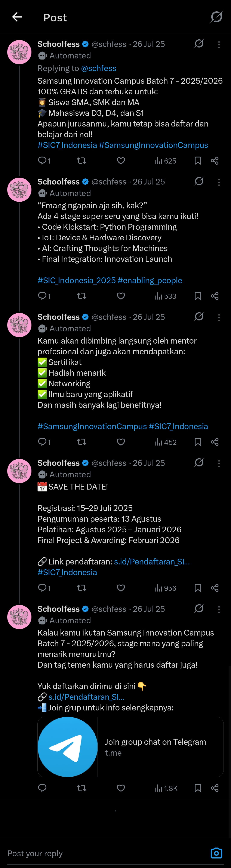
Task: Bookmark the post about mentors and certificates
Action: point(198,442)
